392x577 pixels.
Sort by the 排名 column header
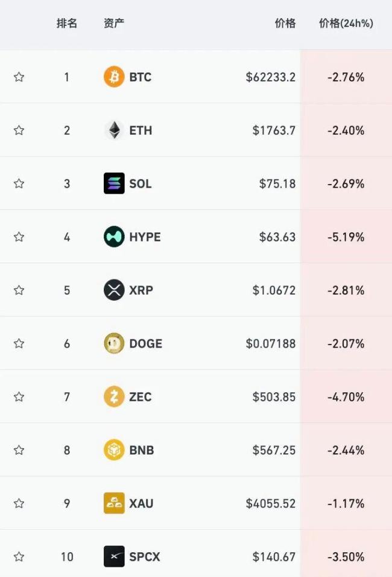tap(67, 24)
